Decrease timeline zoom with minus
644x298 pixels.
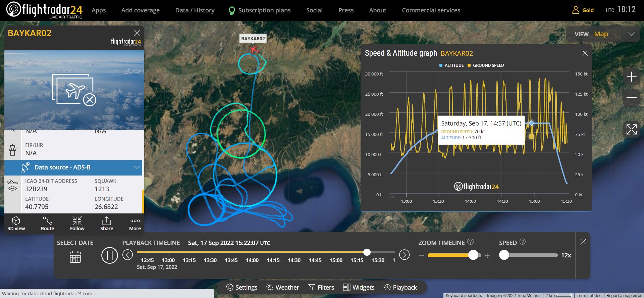(x=421, y=255)
